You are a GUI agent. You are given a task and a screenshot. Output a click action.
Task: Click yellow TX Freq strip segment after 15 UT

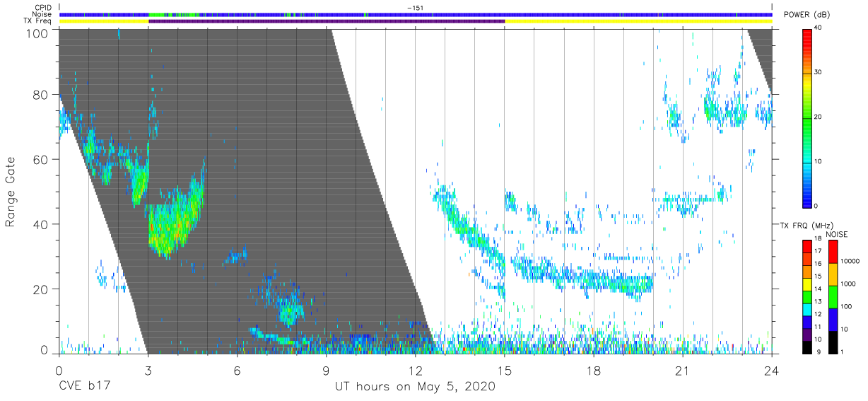pos(638,21)
